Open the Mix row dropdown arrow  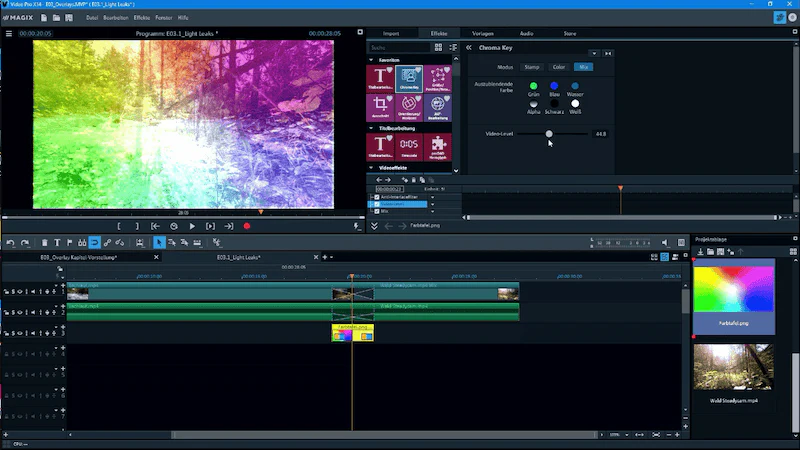coord(433,211)
